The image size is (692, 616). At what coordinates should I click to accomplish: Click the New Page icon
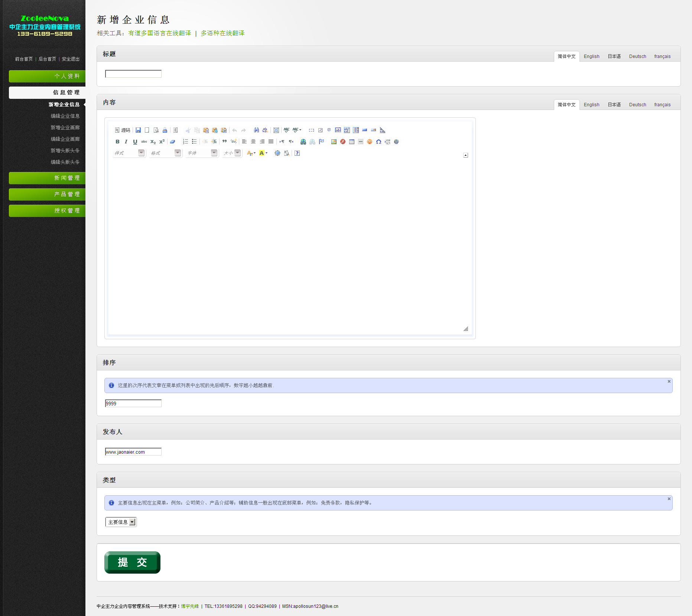[x=147, y=130]
